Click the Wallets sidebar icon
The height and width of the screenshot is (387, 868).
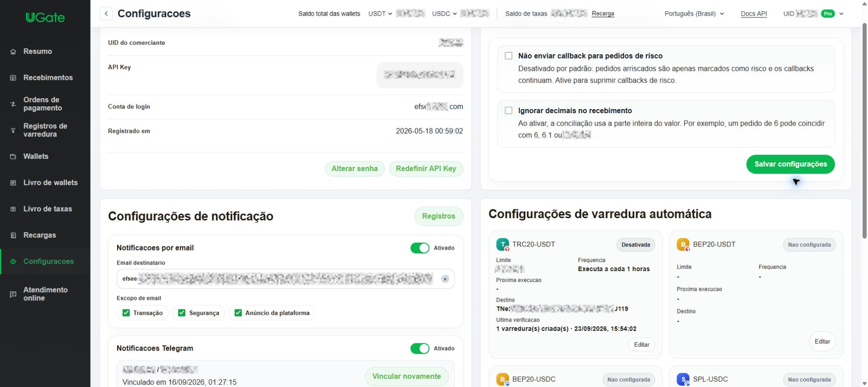pos(13,157)
